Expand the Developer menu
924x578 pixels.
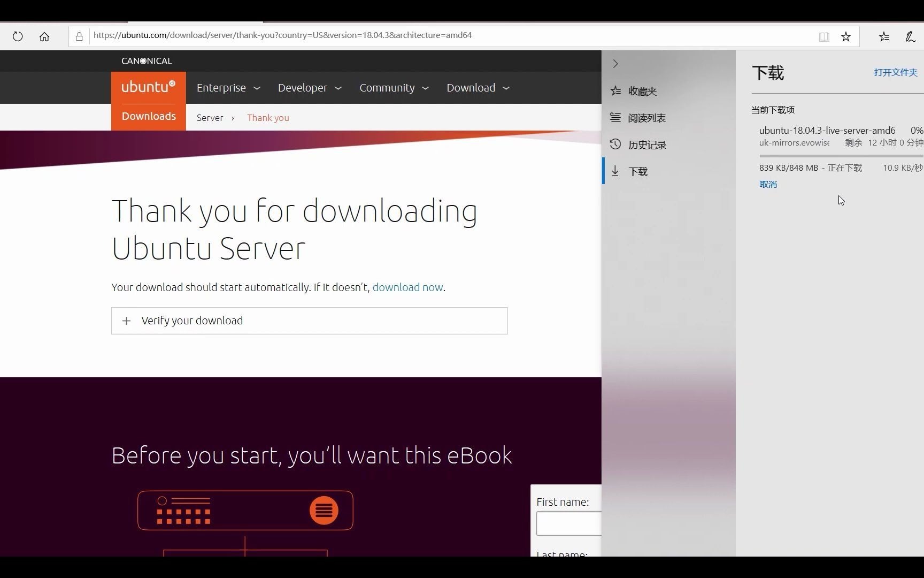pyautogui.click(x=310, y=88)
